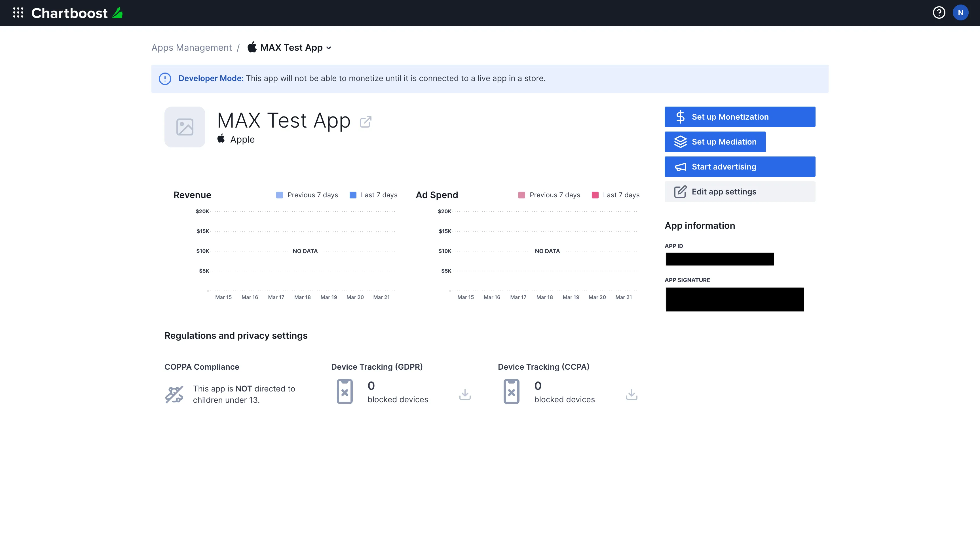Click the Developer Mode info icon
The width and height of the screenshot is (980, 542).
tap(165, 78)
